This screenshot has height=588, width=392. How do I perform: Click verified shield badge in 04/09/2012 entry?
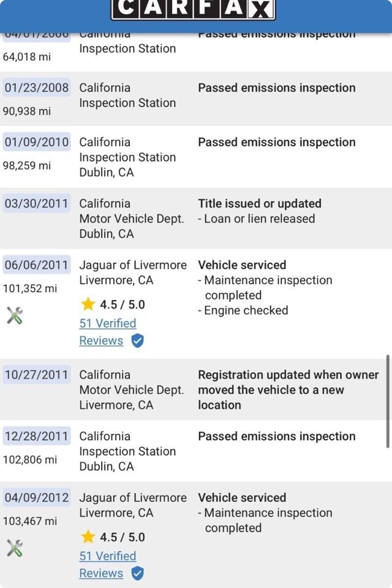pos(138,573)
